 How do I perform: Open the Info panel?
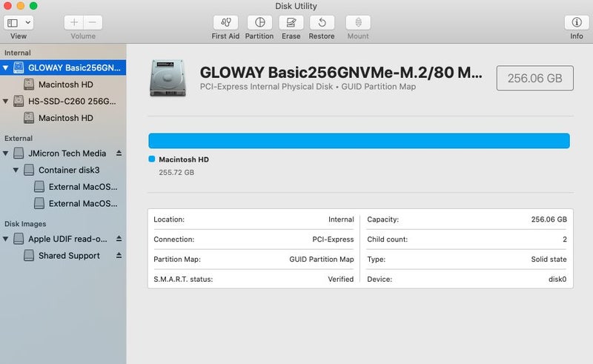pyautogui.click(x=577, y=23)
